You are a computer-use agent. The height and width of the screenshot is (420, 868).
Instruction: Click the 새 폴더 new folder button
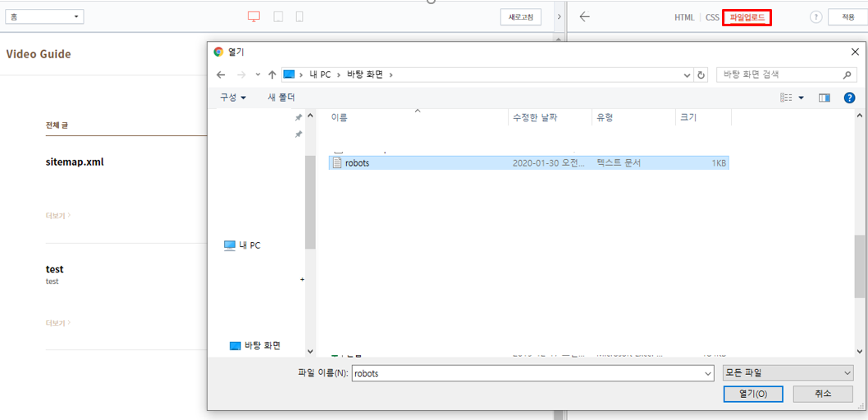[x=281, y=98]
